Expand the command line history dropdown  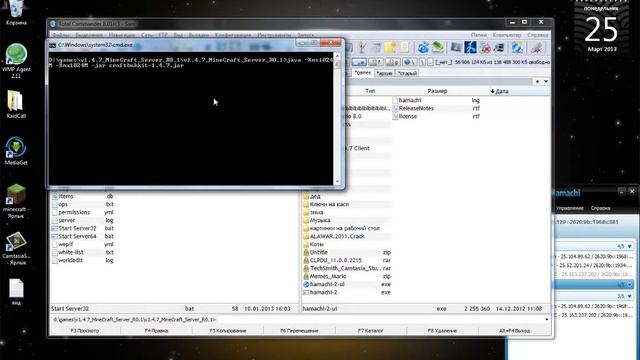(x=547, y=320)
